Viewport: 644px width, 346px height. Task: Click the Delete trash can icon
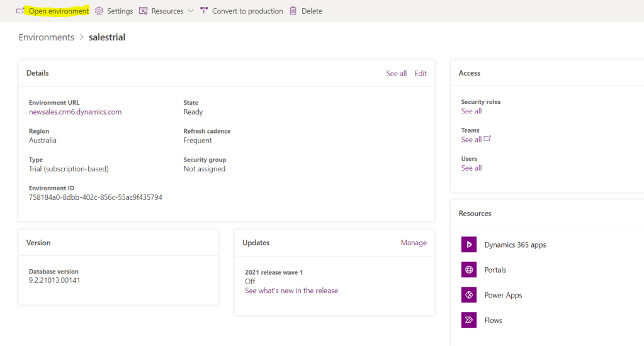[293, 11]
